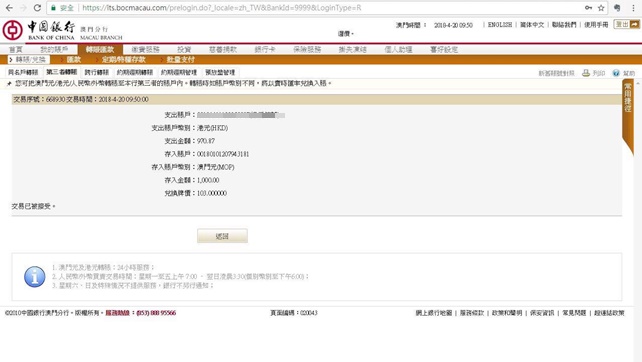Click the hotline number (853) 888 95566
The height and width of the screenshot is (362, 642).
(x=156, y=313)
